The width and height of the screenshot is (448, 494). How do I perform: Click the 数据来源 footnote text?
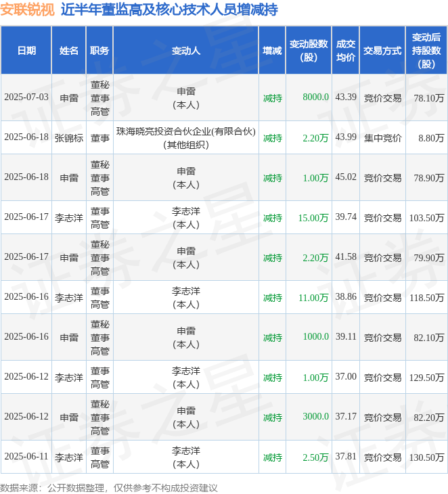tap(109, 487)
